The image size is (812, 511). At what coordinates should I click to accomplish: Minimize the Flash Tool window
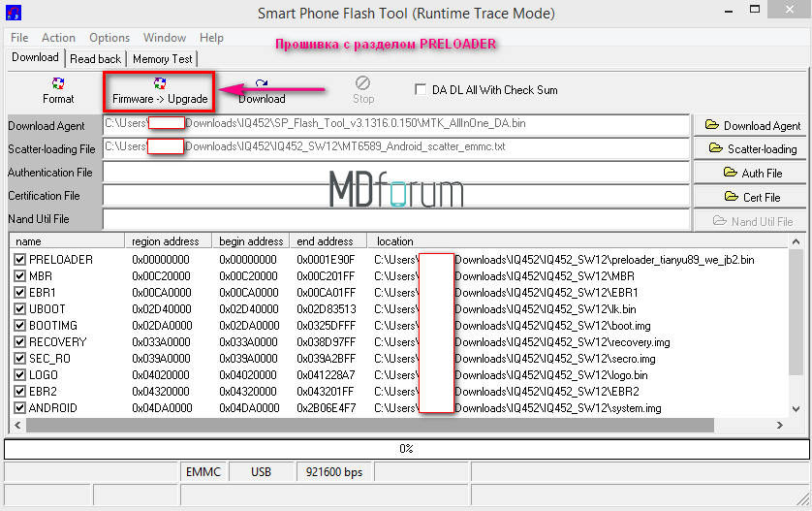[729, 11]
